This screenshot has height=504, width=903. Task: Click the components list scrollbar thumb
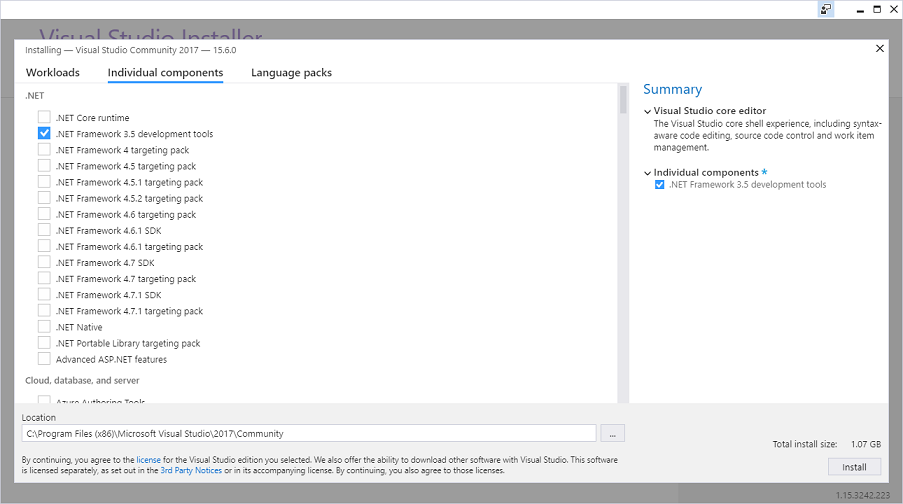click(623, 100)
